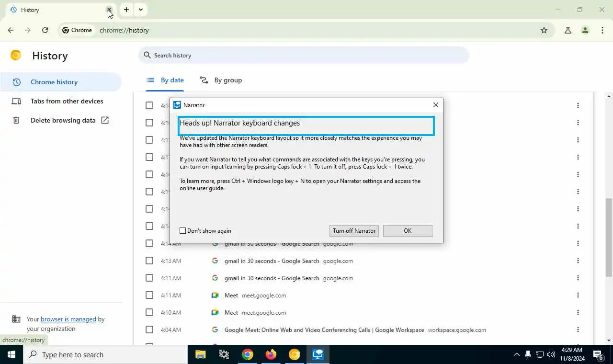
Task: Click the scrollbar up arrow of history list
Action: pos(609,96)
